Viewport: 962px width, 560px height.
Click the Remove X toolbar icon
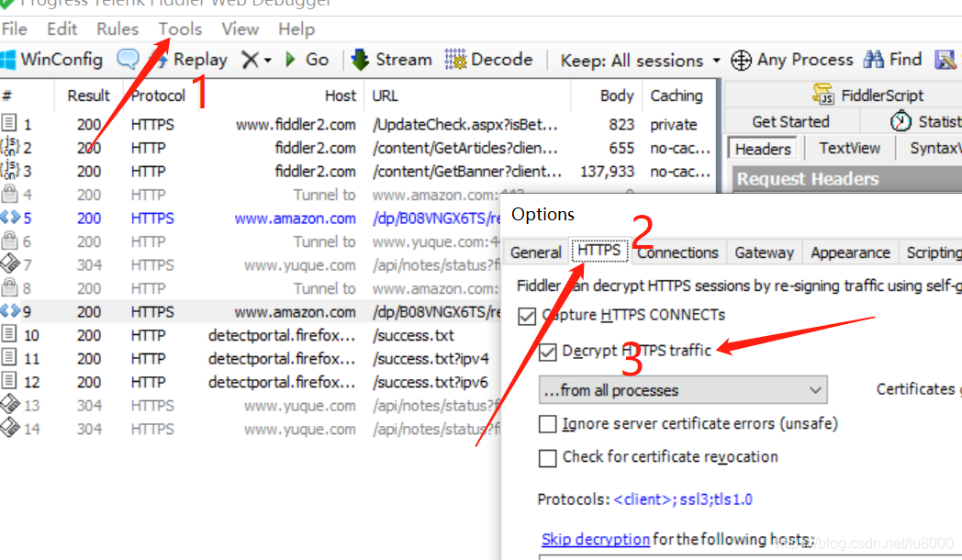tap(250, 60)
